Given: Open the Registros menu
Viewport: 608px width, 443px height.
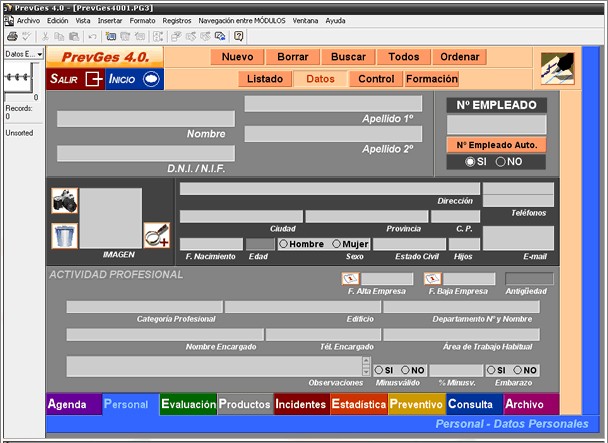Looking at the screenshot, I should [177, 21].
